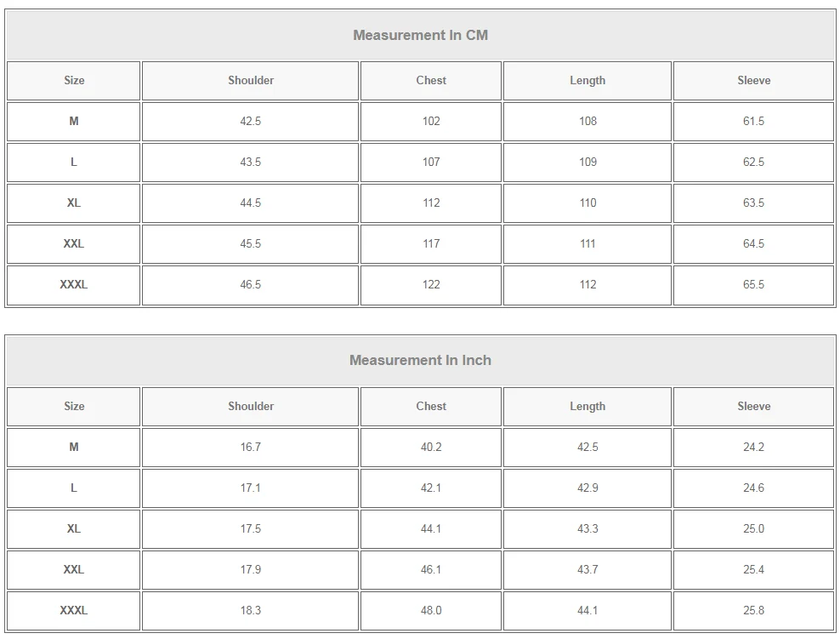The image size is (840, 639).
Task: Select Chest column header in Inch table
Action: click(431, 407)
